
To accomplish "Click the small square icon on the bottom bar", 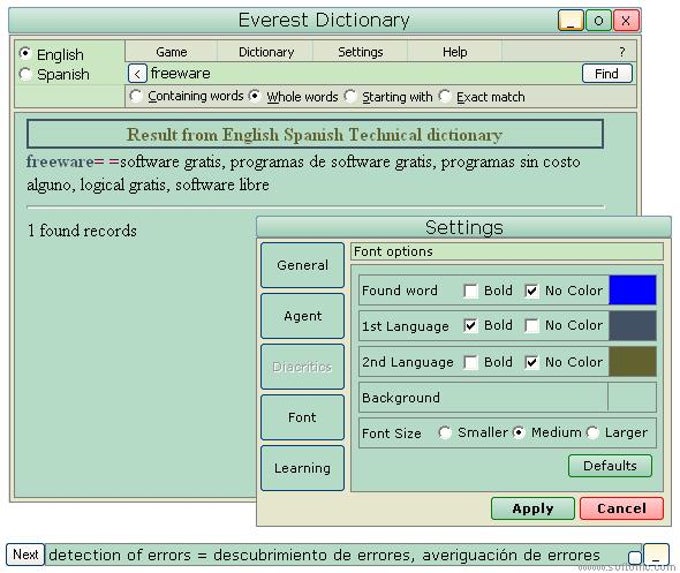I will [x=634, y=557].
